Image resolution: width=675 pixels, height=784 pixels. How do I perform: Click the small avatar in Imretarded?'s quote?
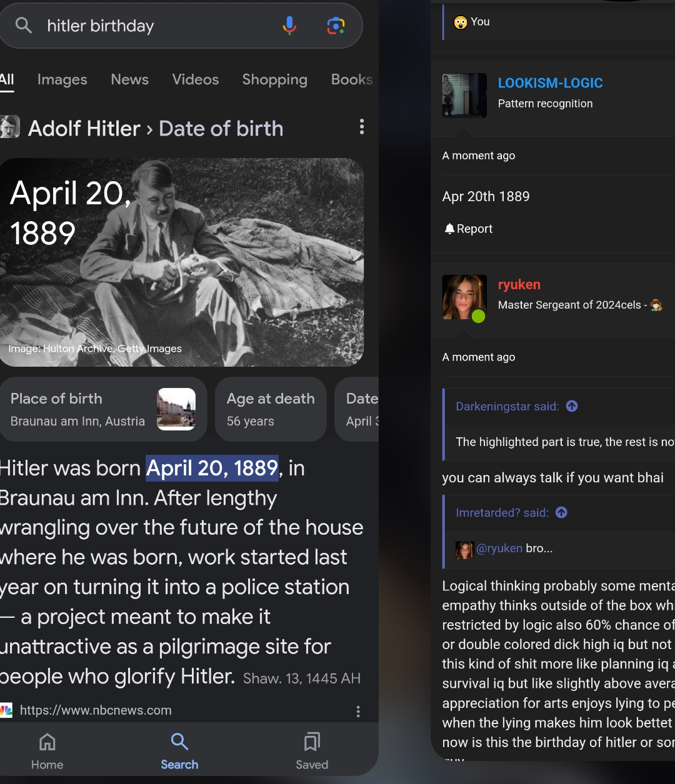[464, 550]
